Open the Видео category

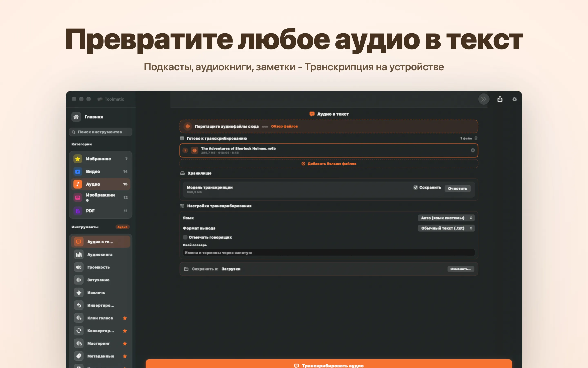101,172
